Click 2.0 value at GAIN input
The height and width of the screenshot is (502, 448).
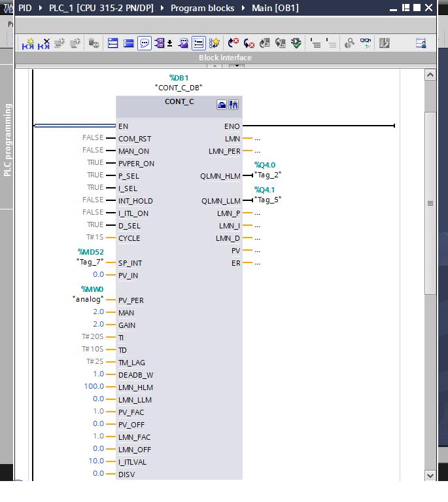click(99, 325)
